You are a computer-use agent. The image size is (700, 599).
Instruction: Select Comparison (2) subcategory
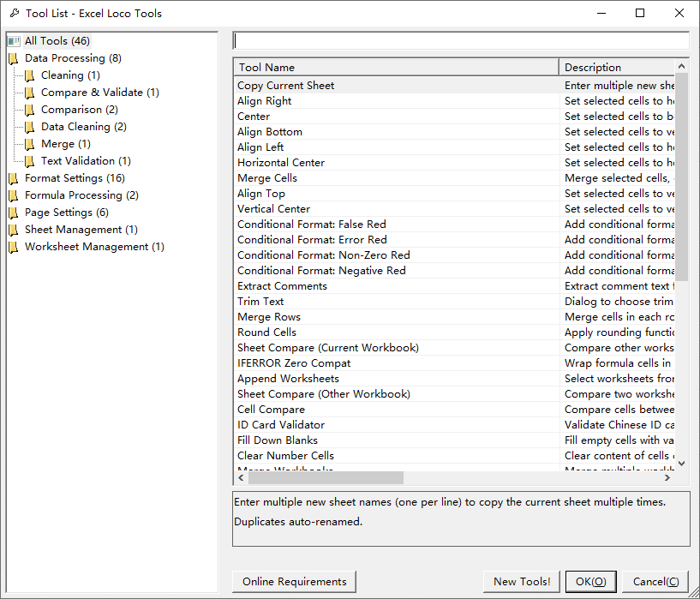[80, 110]
